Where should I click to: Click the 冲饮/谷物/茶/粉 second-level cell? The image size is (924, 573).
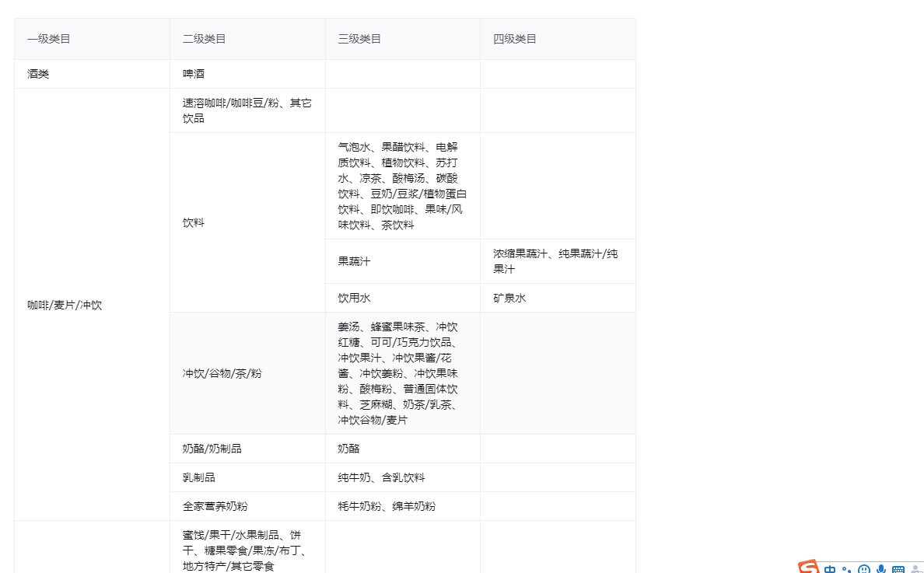pyautogui.click(x=222, y=373)
